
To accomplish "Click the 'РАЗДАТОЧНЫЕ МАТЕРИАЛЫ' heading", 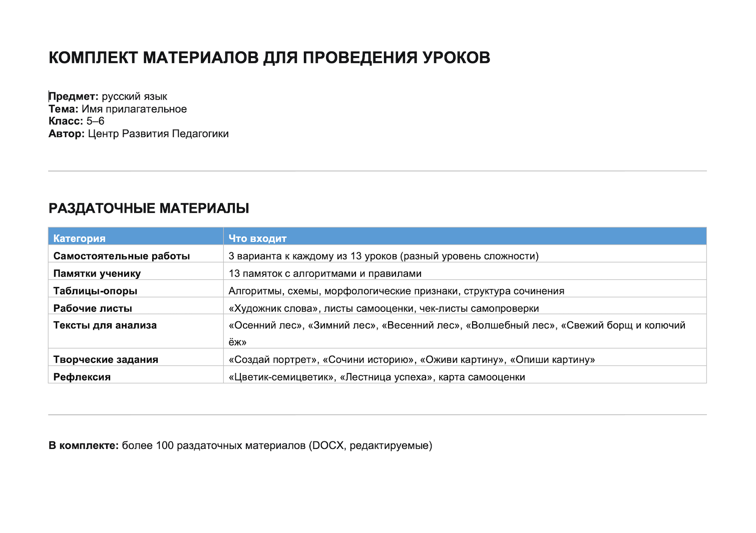I will [x=149, y=208].
